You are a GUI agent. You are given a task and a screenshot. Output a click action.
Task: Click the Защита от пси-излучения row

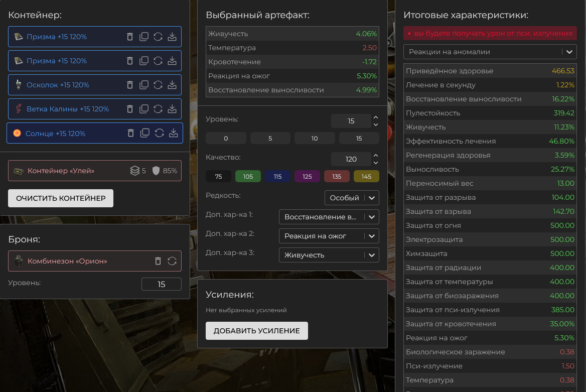click(x=490, y=310)
